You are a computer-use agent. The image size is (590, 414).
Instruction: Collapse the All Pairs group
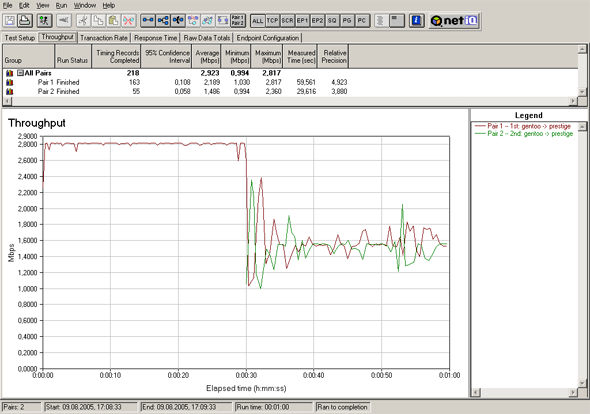(20, 73)
